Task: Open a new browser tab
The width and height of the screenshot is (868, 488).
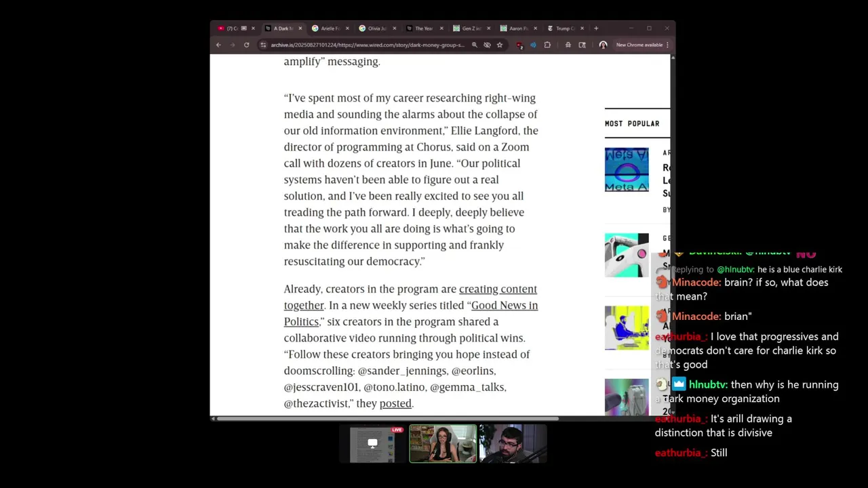Action: pos(596,28)
